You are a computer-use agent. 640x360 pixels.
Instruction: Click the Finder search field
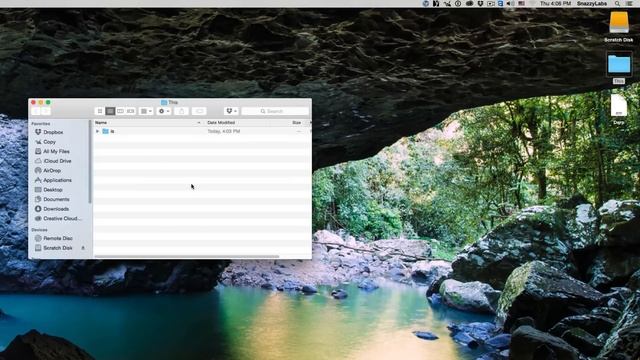point(275,111)
